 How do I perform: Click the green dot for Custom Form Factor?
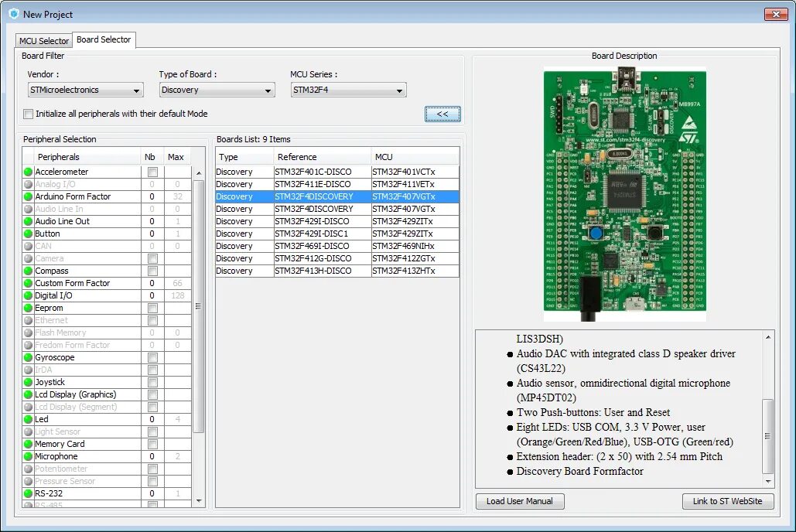point(29,283)
